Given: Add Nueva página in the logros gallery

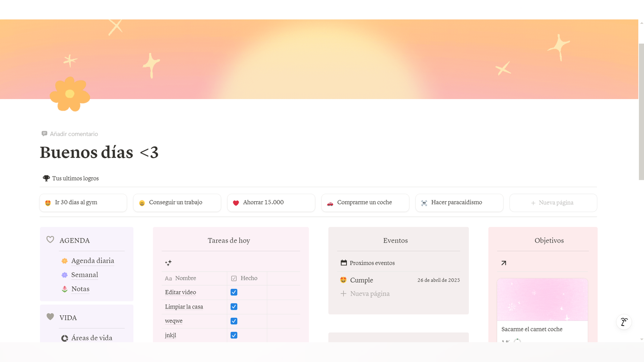Looking at the screenshot, I should pos(553,203).
